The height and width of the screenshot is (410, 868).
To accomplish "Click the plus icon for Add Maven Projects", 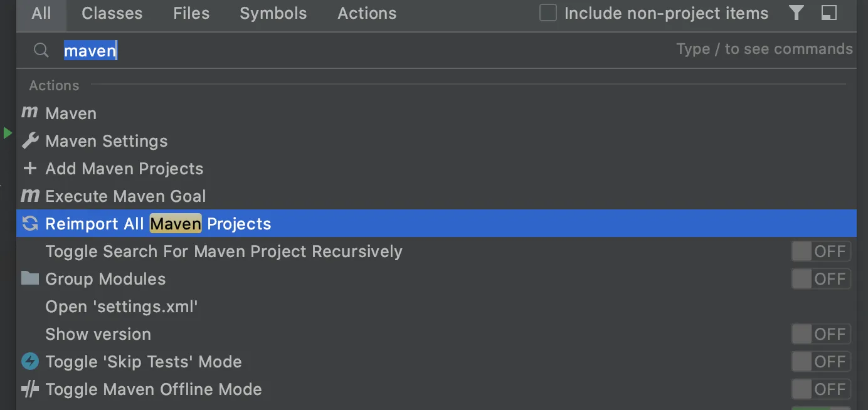I will [29, 169].
